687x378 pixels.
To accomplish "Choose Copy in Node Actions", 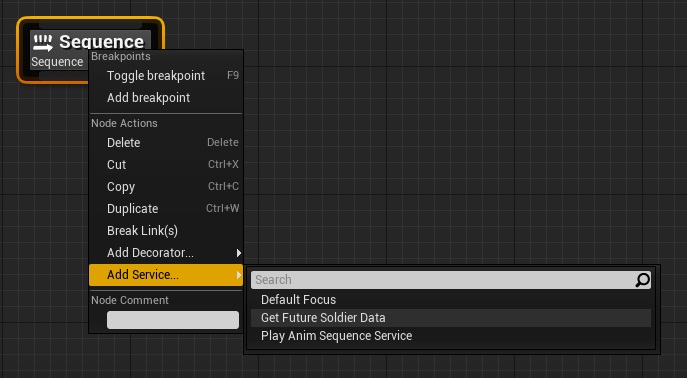I will pos(166,187).
